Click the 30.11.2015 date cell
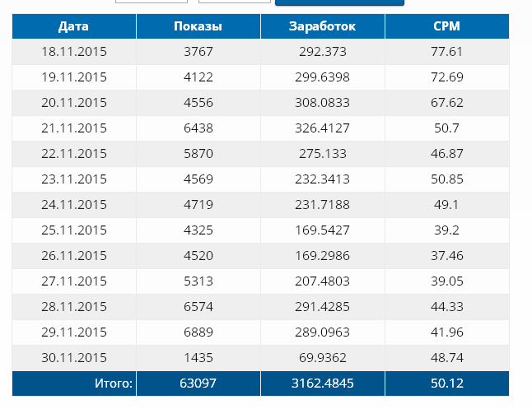This screenshot has height=409, width=532. click(x=74, y=358)
